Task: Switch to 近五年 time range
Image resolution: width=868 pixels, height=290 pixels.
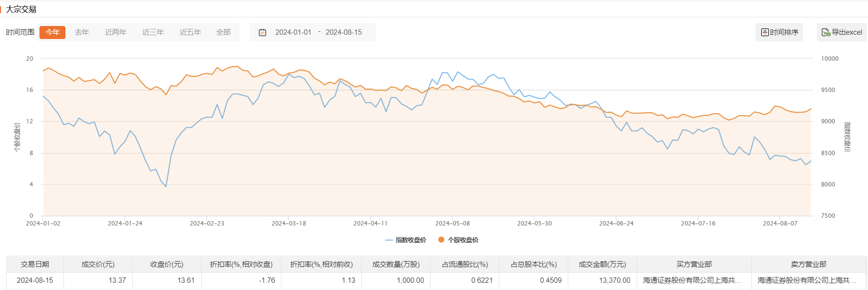Action: pos(190,32)
